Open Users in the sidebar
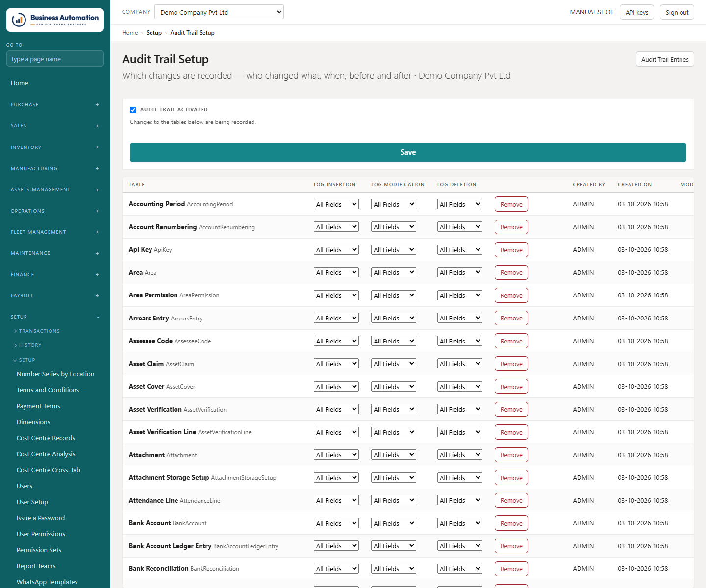The width and height of the screenshot is (706, 588). 25,486
